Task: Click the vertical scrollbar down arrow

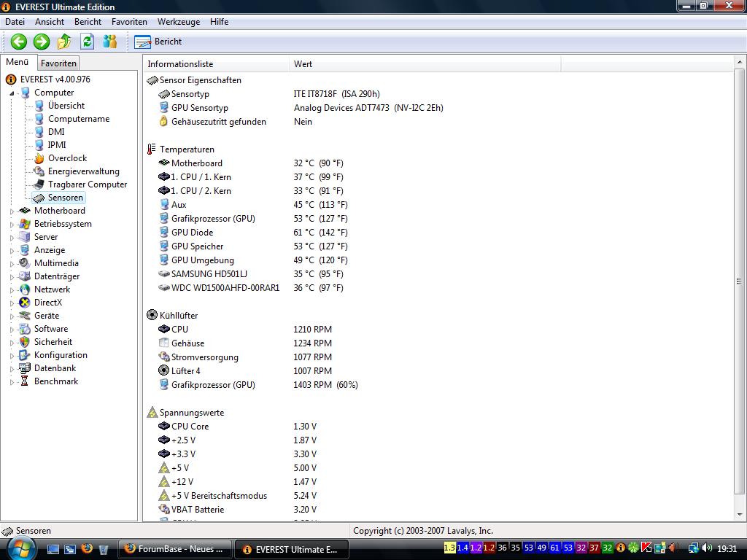Action: pos(740,515)
